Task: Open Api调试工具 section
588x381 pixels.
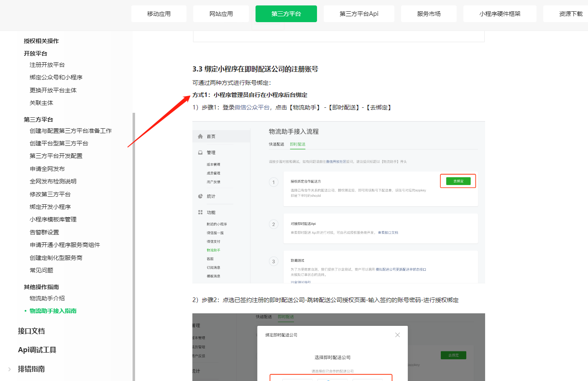Action: [37, 350]
